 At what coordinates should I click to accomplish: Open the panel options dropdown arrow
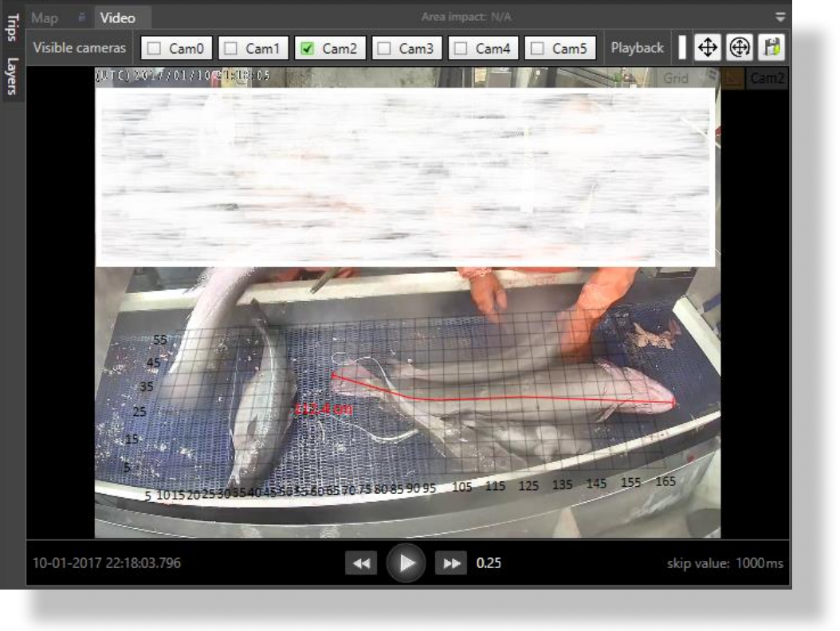pyautogui.click(x=779, y=17)
